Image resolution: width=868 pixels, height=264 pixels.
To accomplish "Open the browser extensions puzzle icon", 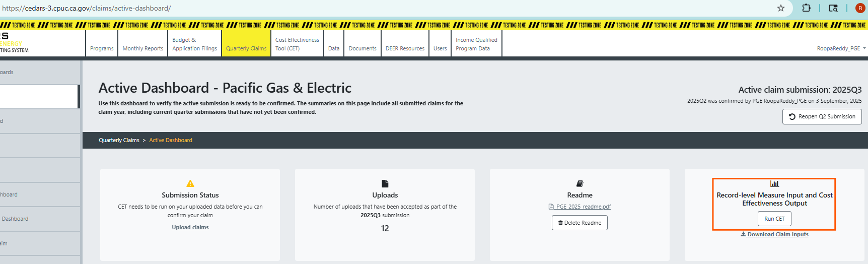I will point(806,8).
